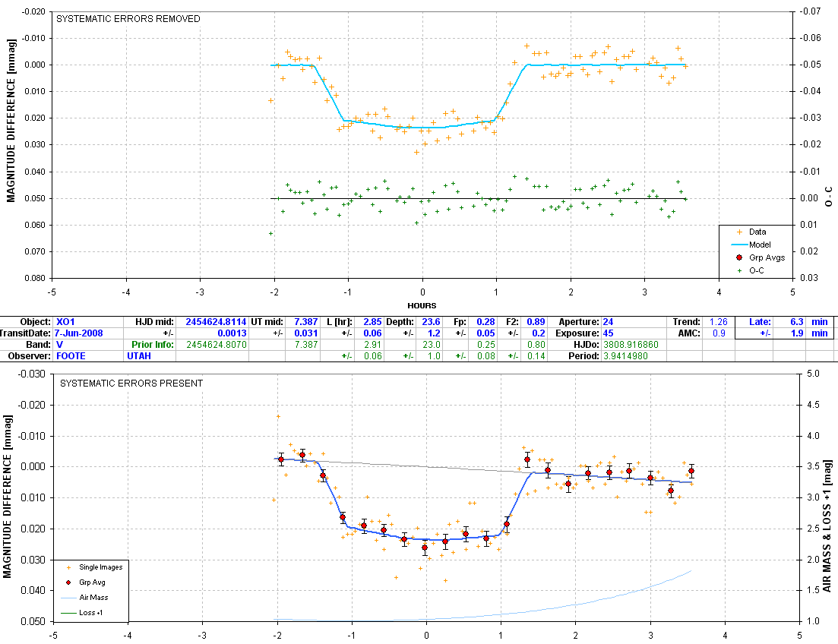Click Fp value 0.28

[x=485, y=322]
